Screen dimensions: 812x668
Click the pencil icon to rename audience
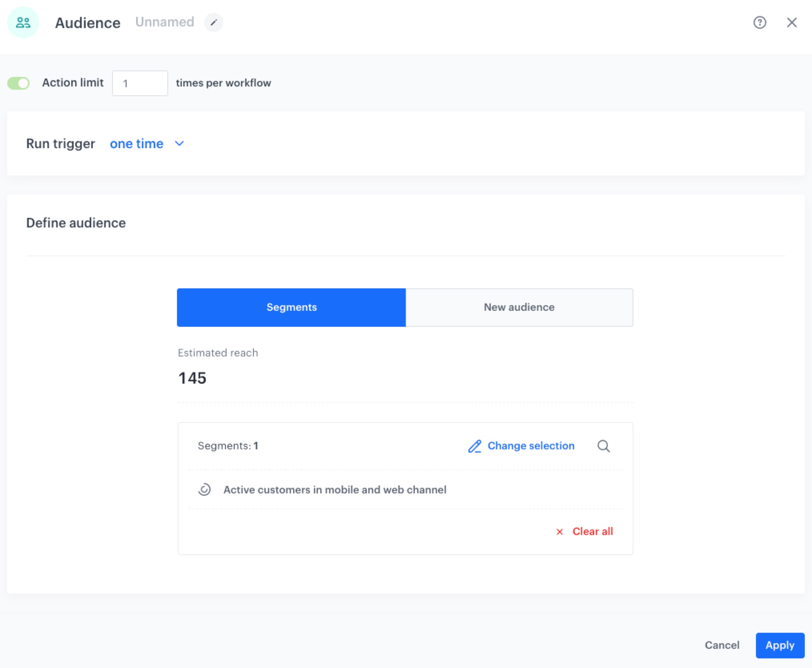(x=213, y=22)
